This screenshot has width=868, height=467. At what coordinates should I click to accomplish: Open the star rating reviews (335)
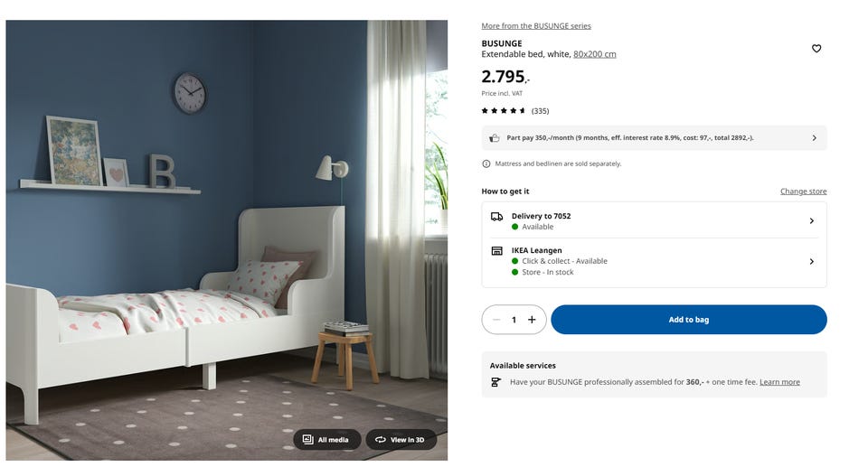click(x=514, y=111)
